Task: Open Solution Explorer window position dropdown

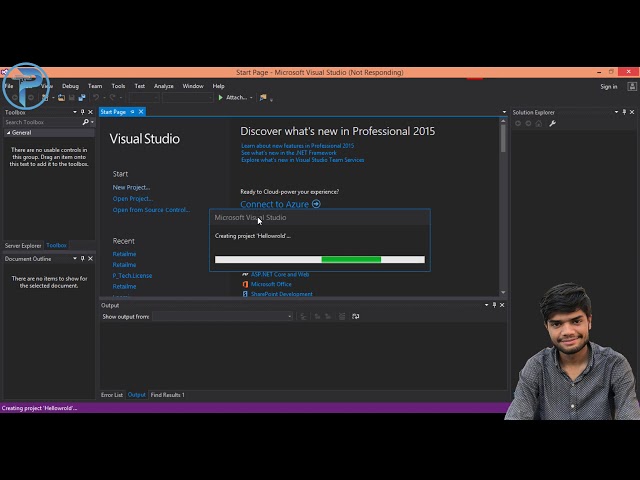Action: point(616,112)
